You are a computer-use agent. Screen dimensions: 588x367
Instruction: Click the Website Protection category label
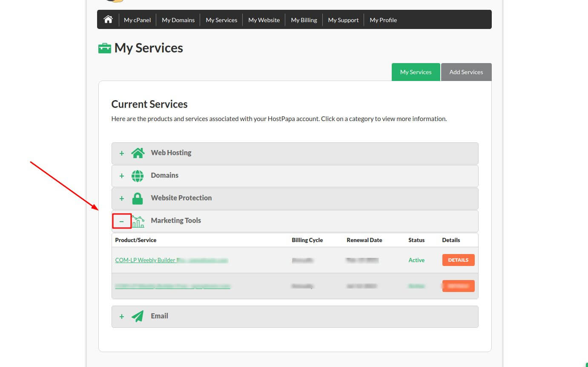tap(181, 198)
